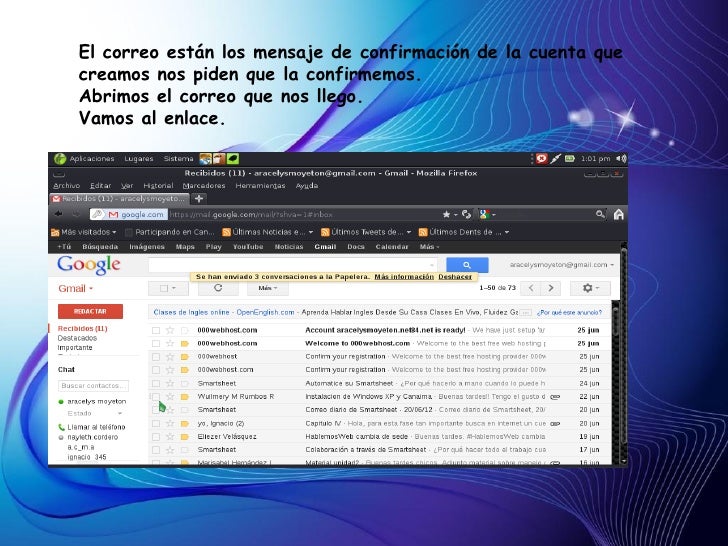
Task: Click Deshacer link in notification
Action: [x=455, y=276]
